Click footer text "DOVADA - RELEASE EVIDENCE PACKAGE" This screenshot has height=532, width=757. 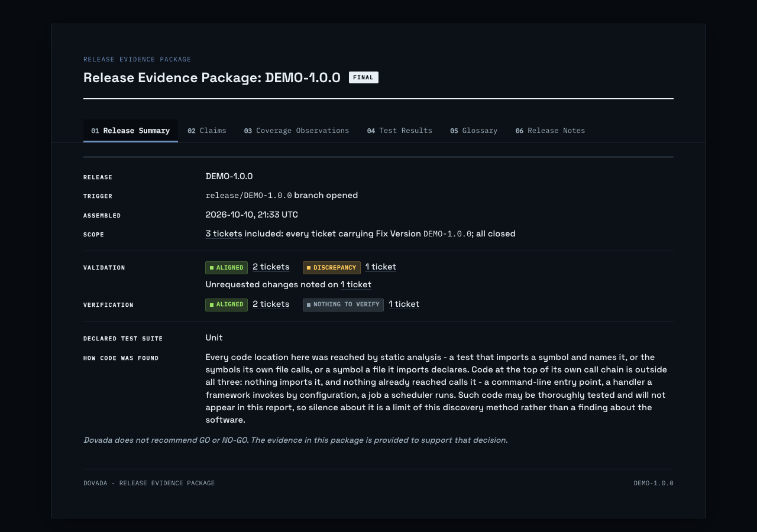[x=149, y=483]
